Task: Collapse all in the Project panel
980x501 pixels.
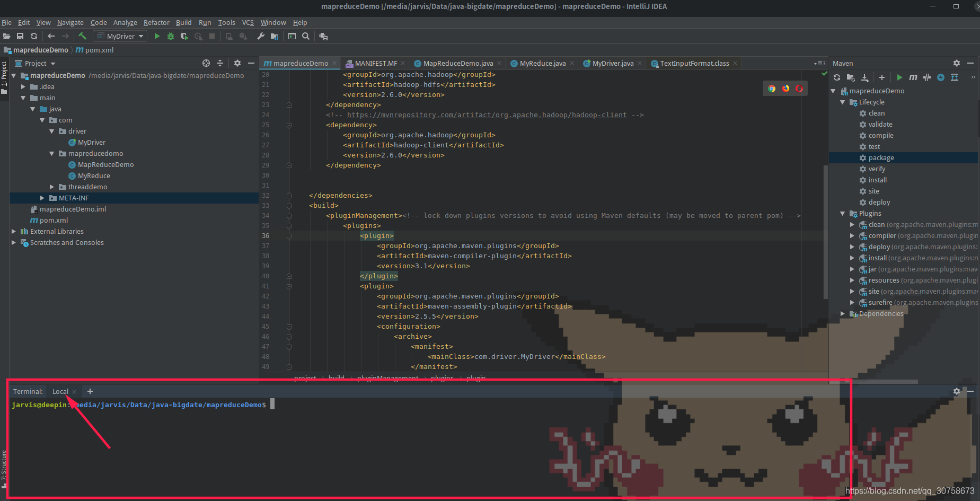Action: point(220,63)
